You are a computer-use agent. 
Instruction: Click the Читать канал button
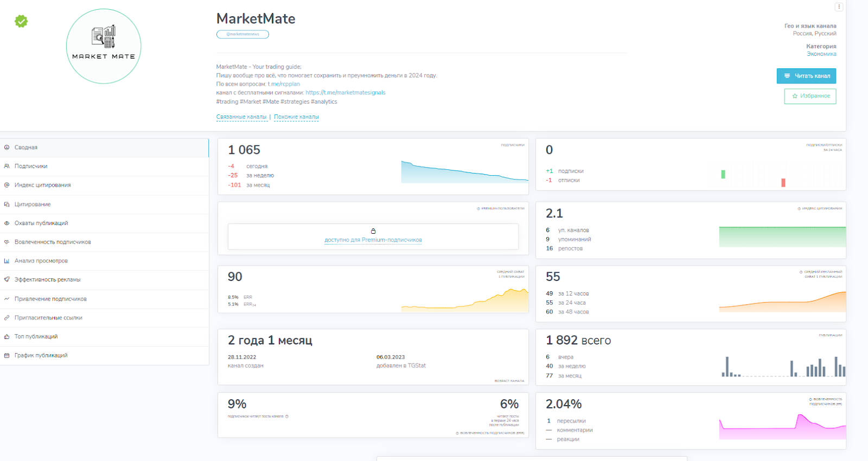[806, 76]
